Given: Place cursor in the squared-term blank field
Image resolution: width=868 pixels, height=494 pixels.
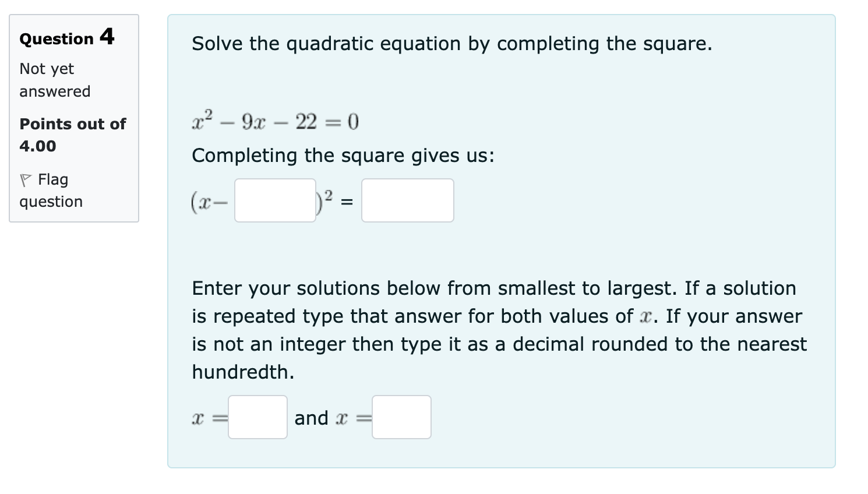Looking at the screenshot, I should click(x=274, y=200).
